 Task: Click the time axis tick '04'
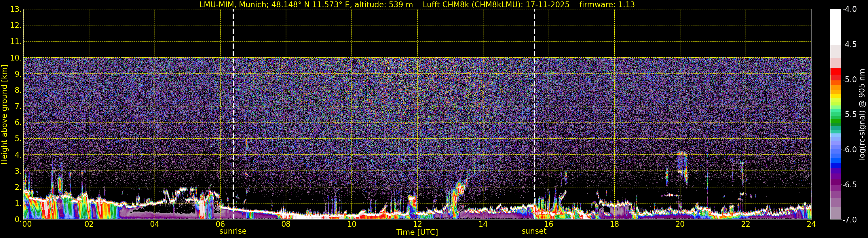click(155, 224)
